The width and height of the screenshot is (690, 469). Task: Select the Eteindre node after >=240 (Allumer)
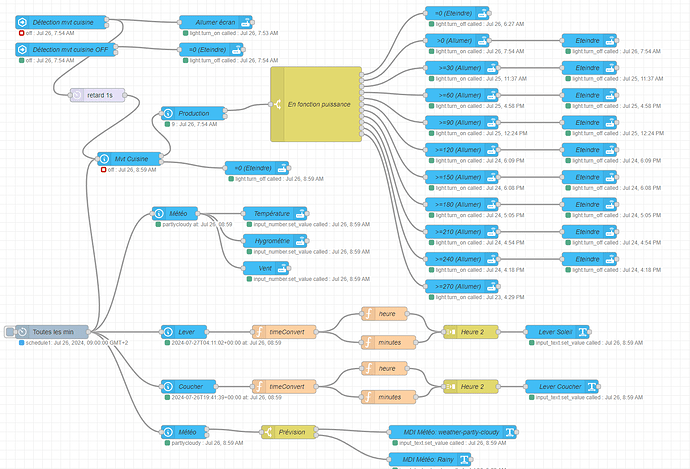tap(589, 259)
